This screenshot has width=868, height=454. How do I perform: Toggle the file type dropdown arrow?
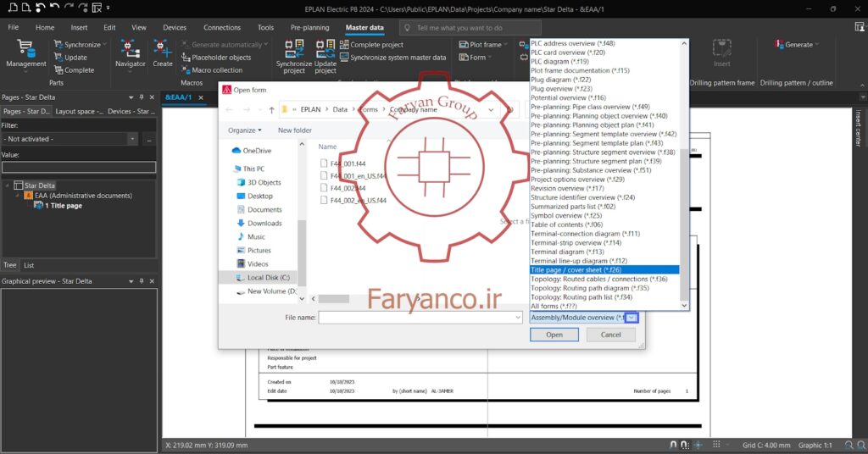(632, 318)
